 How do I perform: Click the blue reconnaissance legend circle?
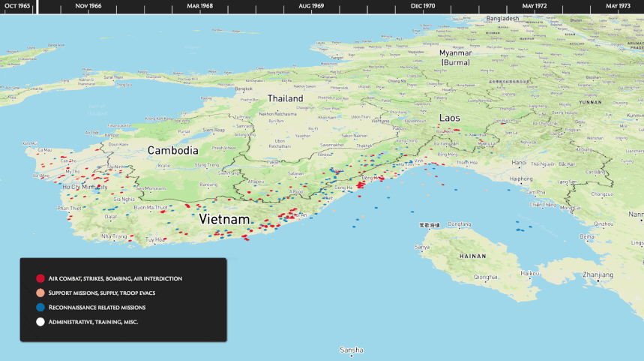pos(40,308)
